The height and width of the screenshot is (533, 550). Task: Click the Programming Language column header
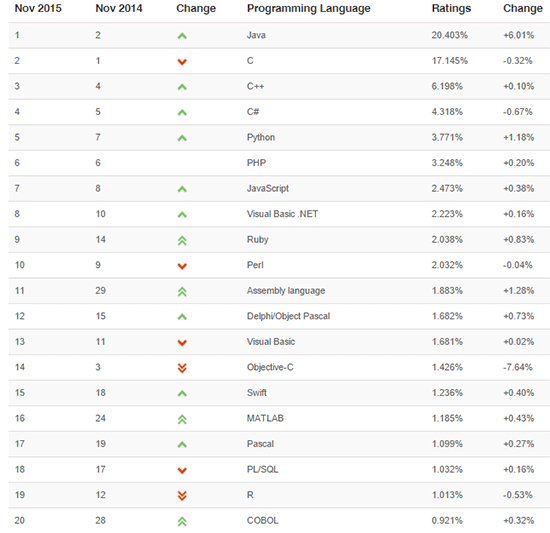(x=309, y=8)
